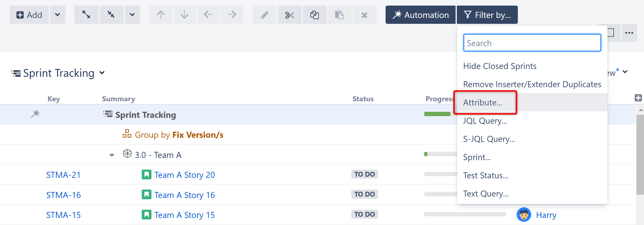644x225 pixels.
Task: Click the move down arrow icon
Action: 184,15
